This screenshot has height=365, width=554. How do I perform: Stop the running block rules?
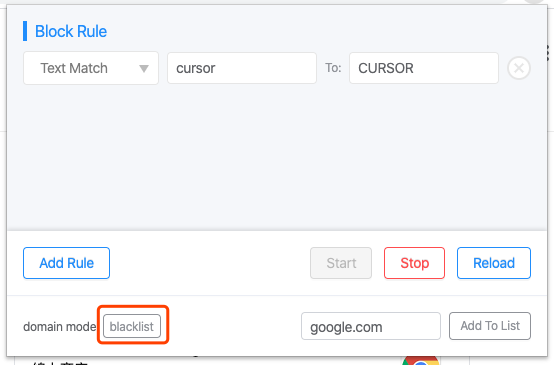click(x=414, y=263)
